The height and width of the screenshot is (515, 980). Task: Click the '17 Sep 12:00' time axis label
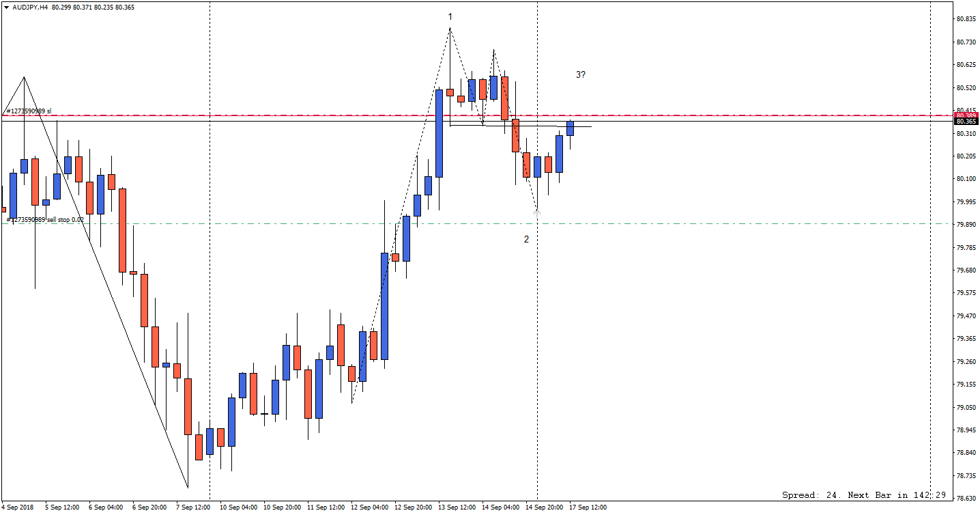click(588, 507)
